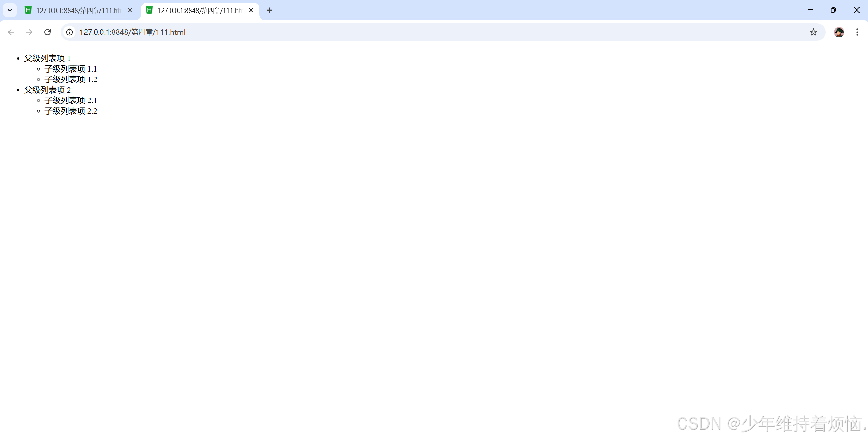Click the text 父级列表项 2

[47, 90]
